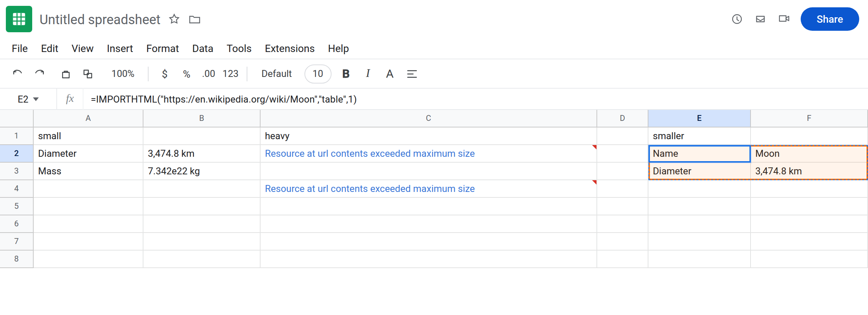868x315 pixels.
Task: Open the move-to-folder icon
Action: [x=195, y=19]
